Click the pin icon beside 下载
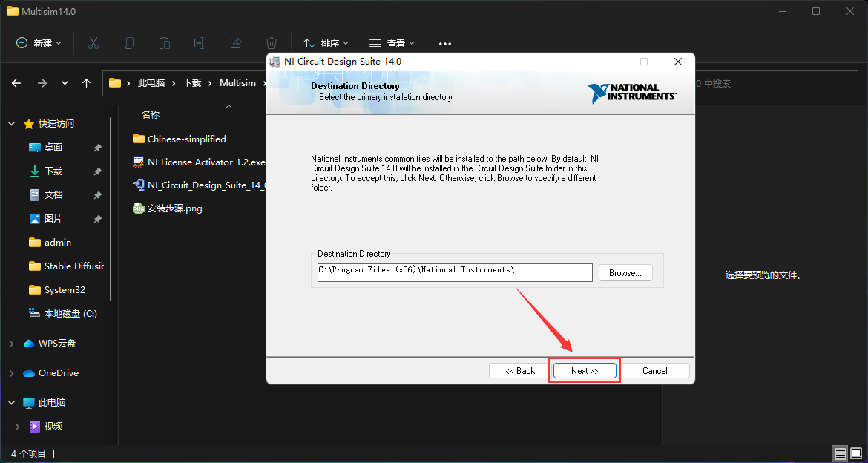The image size is (868, 463). click(97, 171)
